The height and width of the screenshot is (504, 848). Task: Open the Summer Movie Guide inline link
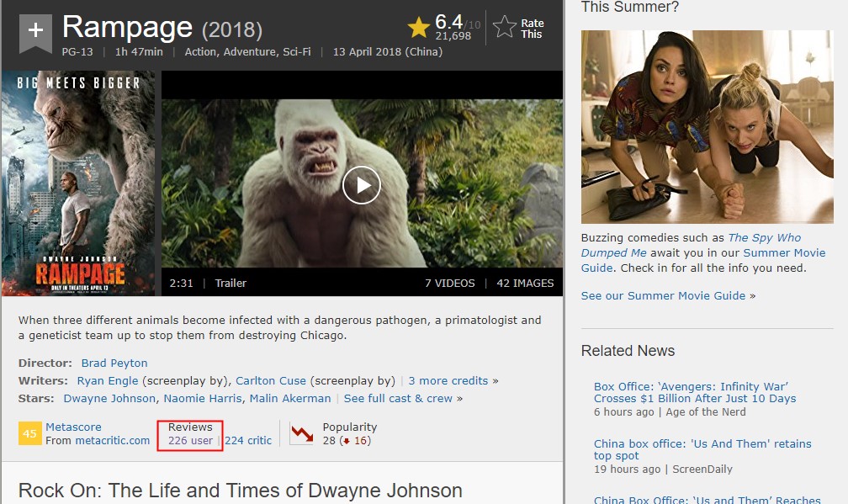[x=703, y=260]
